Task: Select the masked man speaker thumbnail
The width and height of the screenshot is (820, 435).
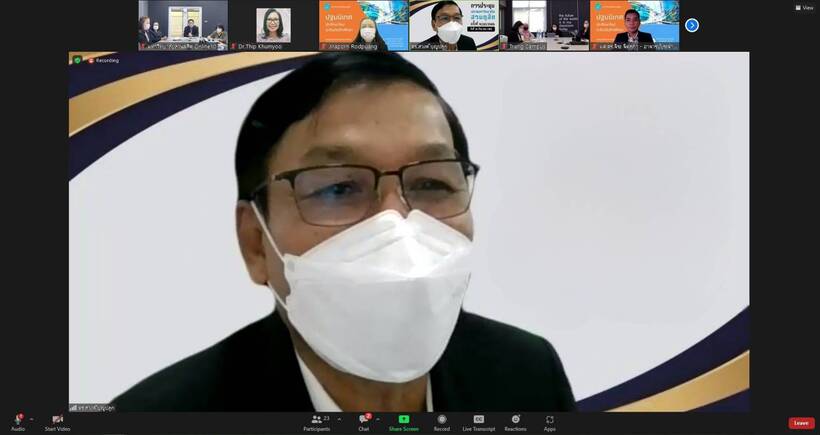Action: point(454,25)
